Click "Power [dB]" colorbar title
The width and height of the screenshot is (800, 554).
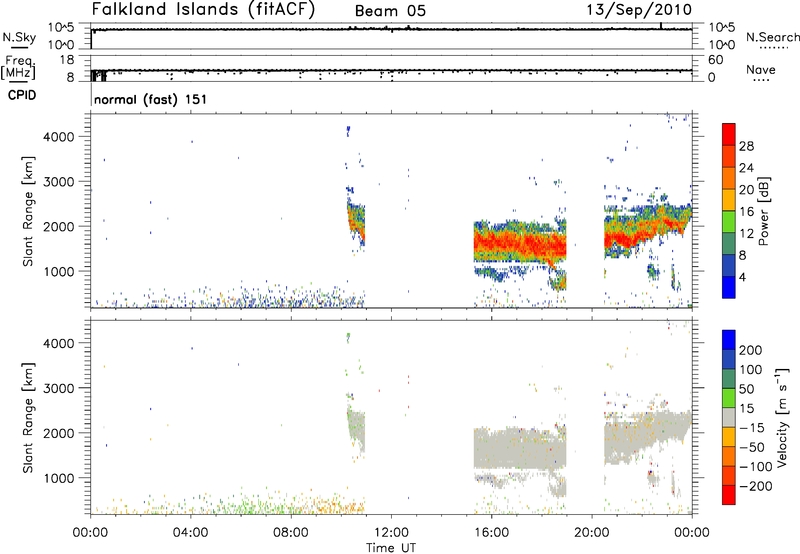click(x=764, y=211)
